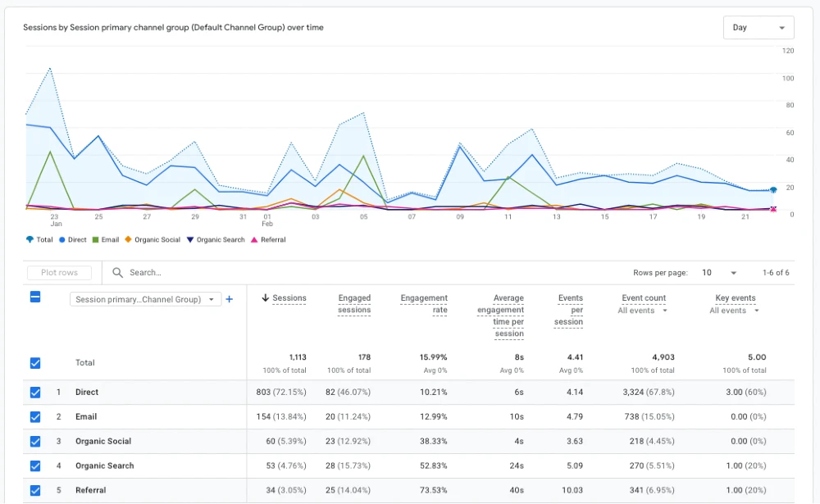Sort by Engagement rate column header

[424, 304]
